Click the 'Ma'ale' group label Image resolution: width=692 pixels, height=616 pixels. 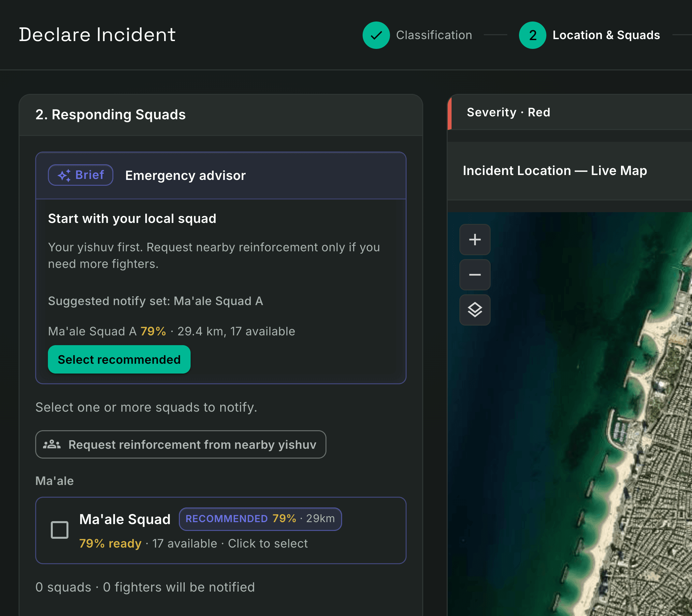point(54,481)
